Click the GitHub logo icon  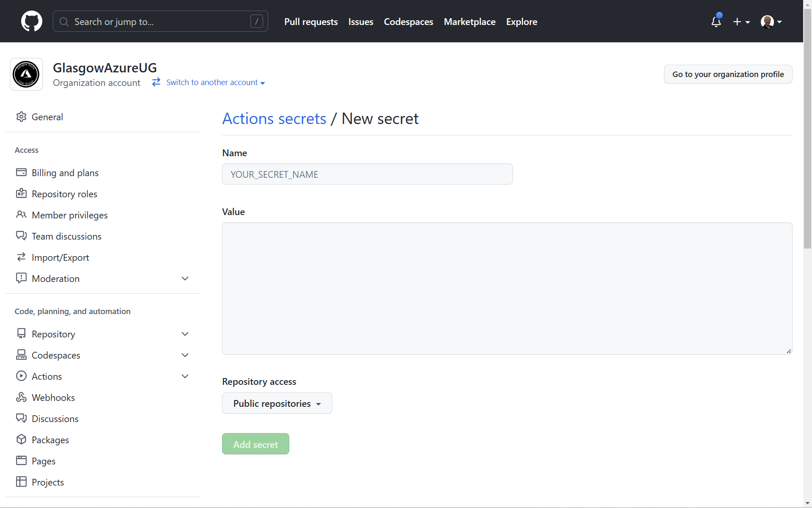[x=30, y=22]
